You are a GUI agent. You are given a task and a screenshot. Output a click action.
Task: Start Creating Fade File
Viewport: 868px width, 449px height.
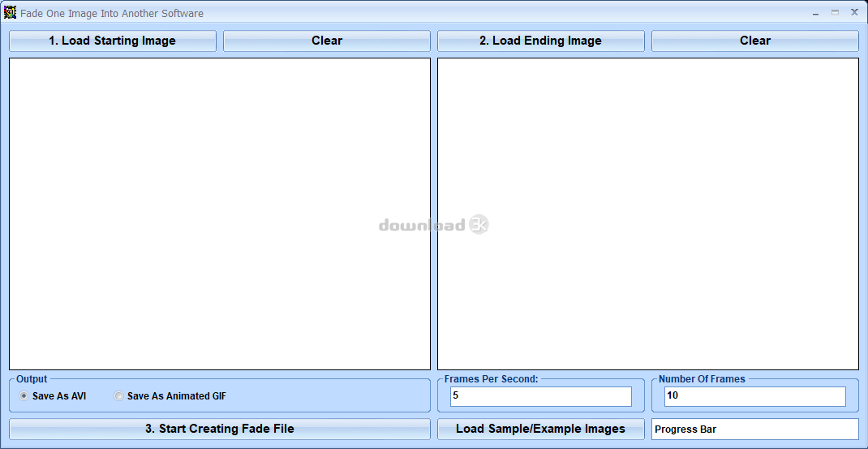point(220,429)
